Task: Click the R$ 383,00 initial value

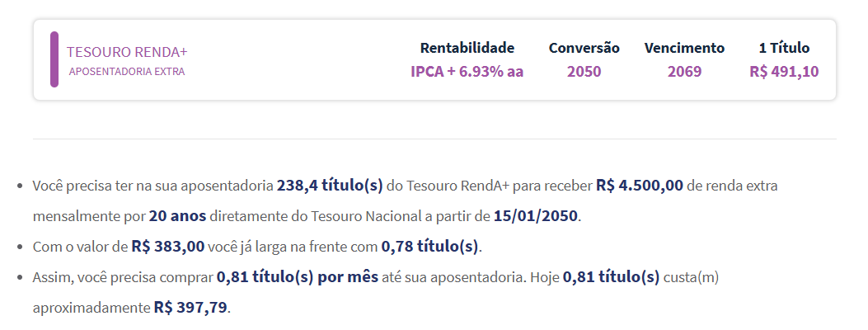Action: coord(167,247)
